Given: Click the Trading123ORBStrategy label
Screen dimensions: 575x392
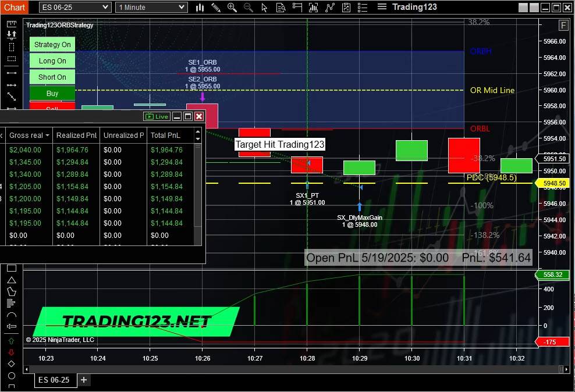Looking at the screenshot, I should point(60,25).
